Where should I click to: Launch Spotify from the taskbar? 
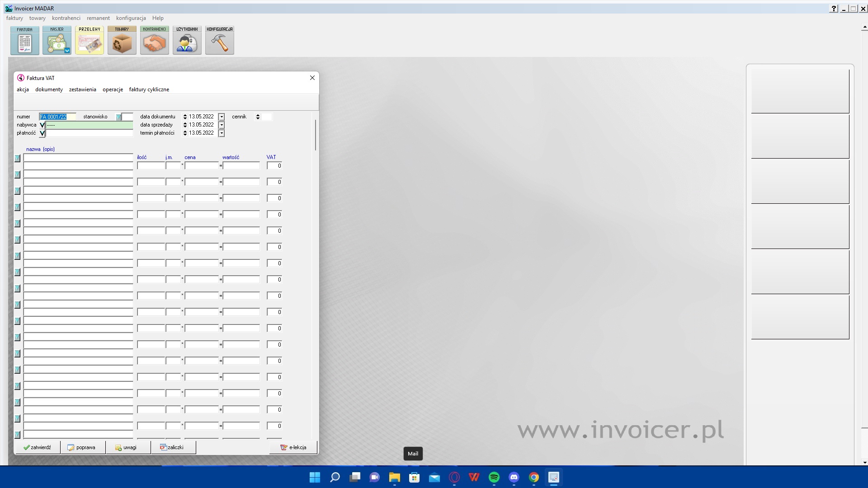494,478
